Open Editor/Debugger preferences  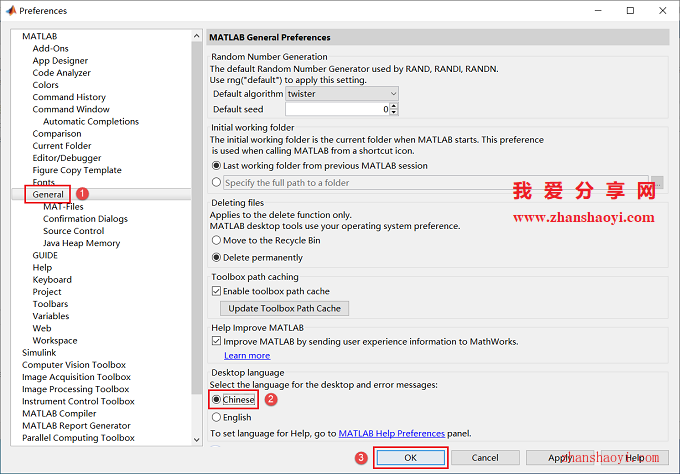click(x=67, y=158)
